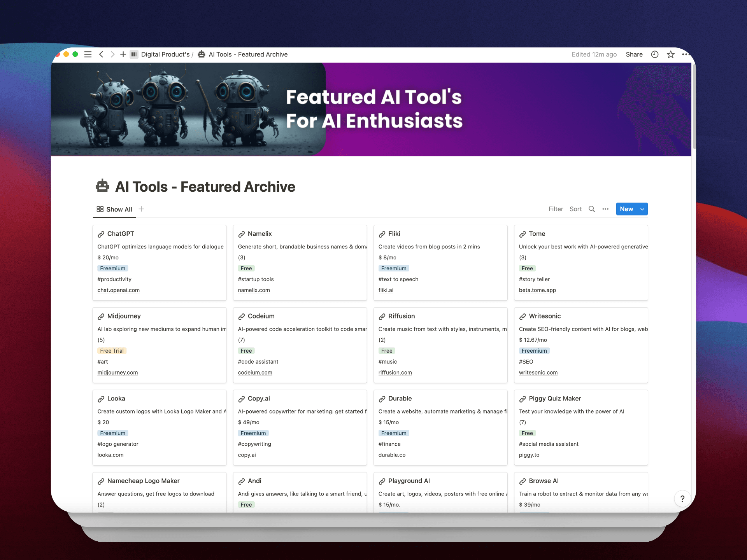The height and width of the screenshot is (560, 747).
Task: Open Digital Product's breadcrumb
Action: (165, 54)
